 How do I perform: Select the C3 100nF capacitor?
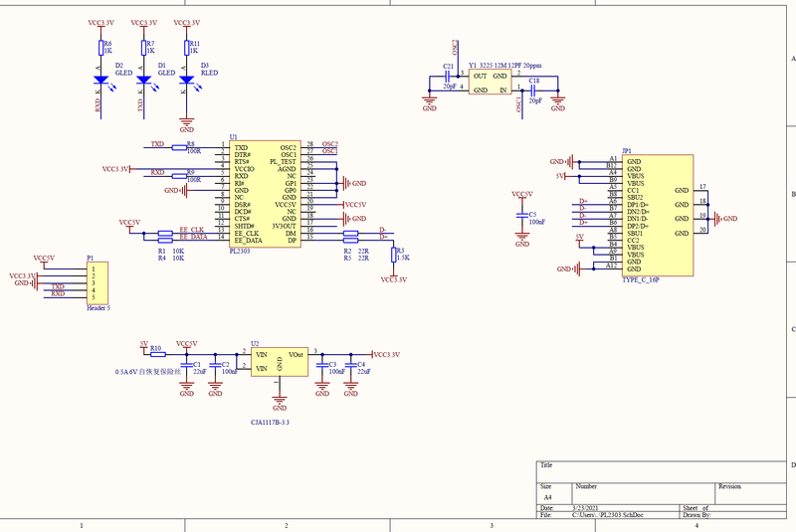(322, 365)
